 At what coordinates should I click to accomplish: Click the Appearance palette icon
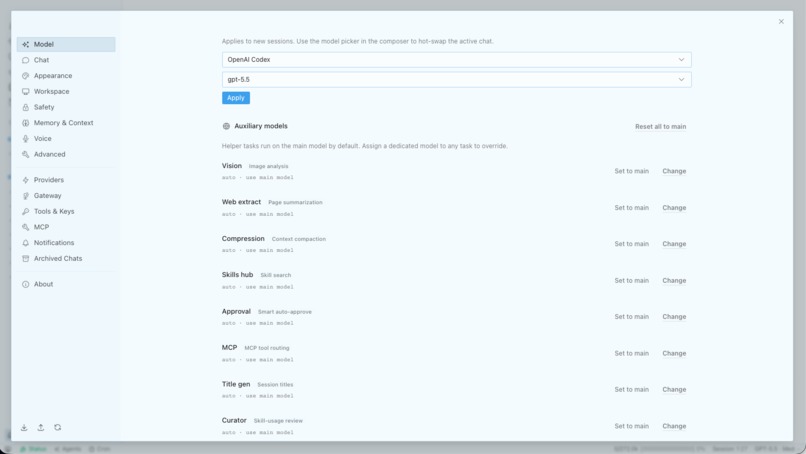[x=25, y=76]
